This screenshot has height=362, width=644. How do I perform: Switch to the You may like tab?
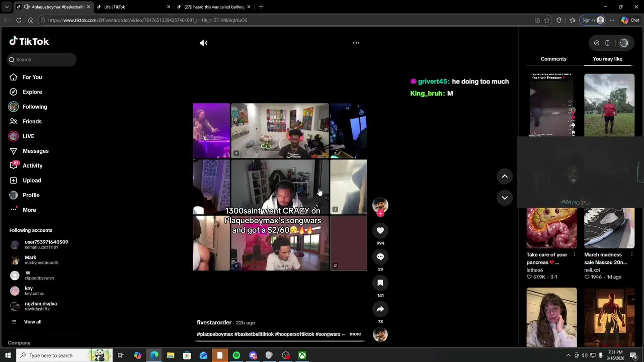tap(607, 59)
